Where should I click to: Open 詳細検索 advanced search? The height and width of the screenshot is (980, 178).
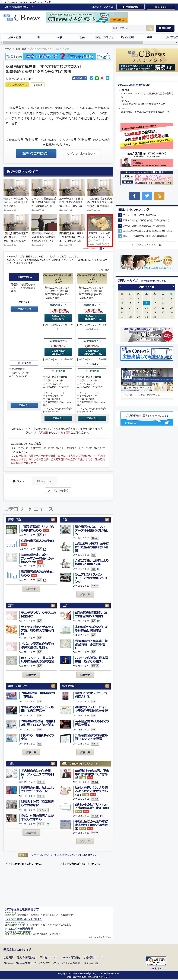165,28
